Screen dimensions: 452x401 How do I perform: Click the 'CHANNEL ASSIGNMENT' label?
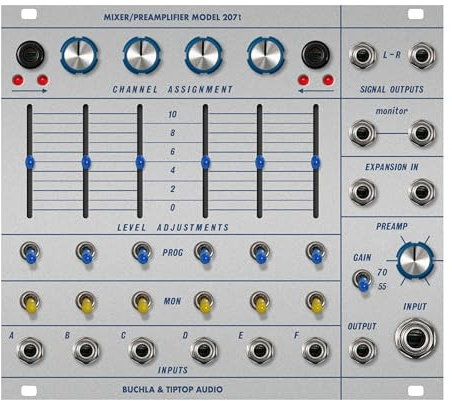click(x=172, y=89)
